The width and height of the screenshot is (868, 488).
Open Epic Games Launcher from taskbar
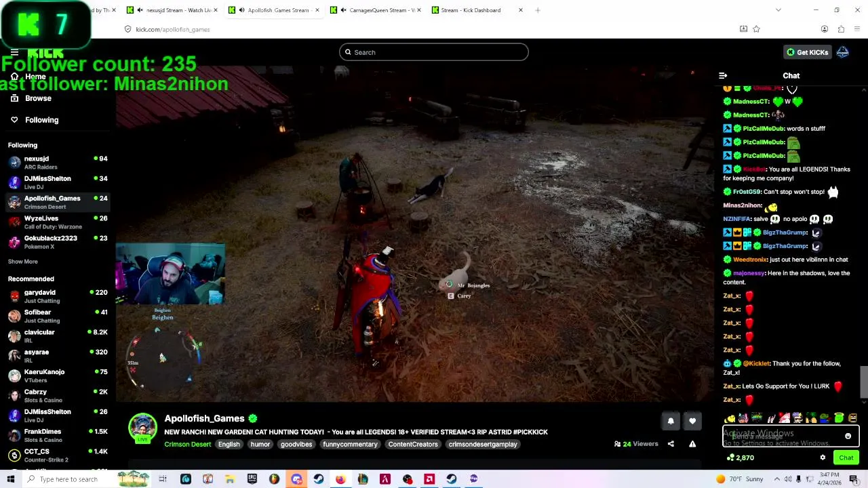click(x=252, y=479)
